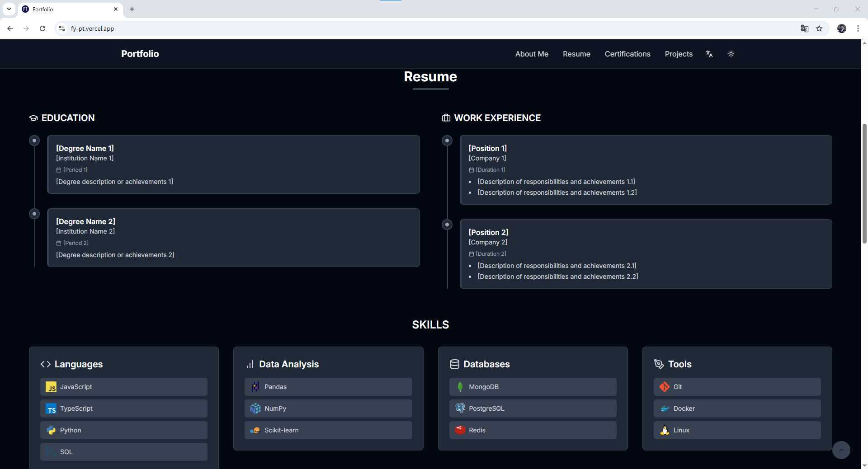Click the language translate icon in navbar

click(709, 54)
